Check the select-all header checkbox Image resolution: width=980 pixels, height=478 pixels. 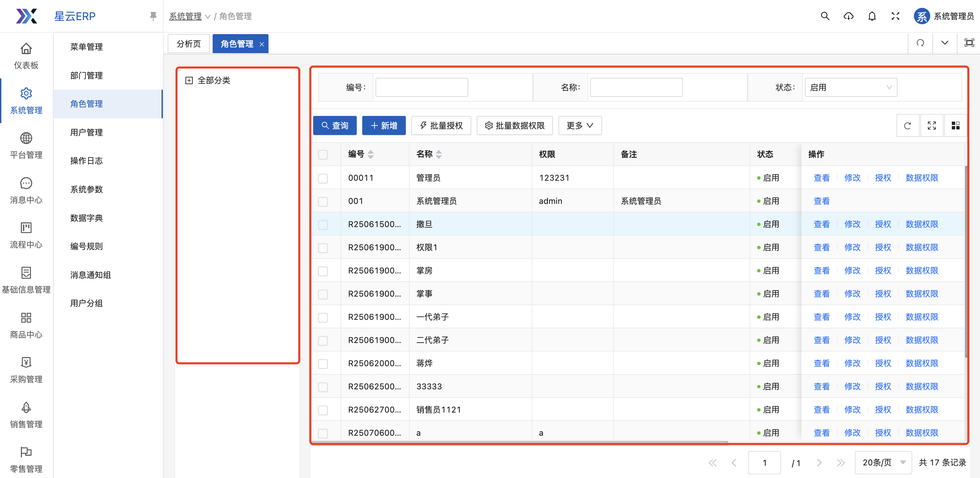point(323,154)
